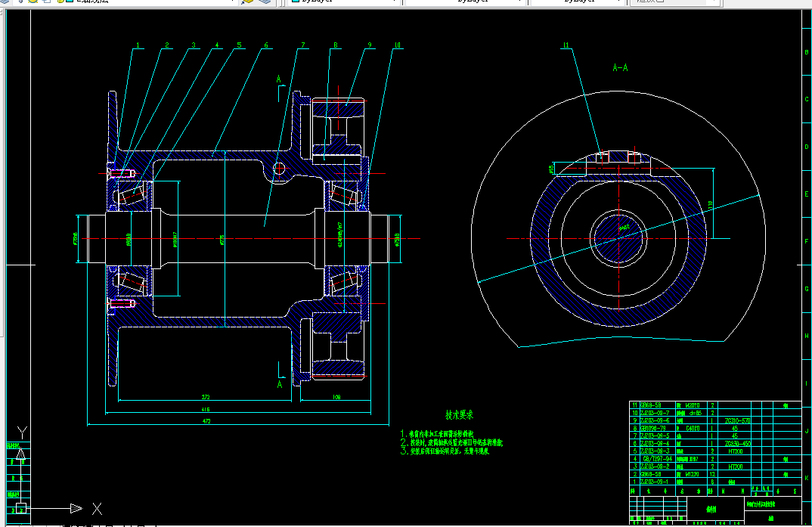Screen dimensions: 812x527
Task: Select the A-A section view title
Action: coord(620,68)
